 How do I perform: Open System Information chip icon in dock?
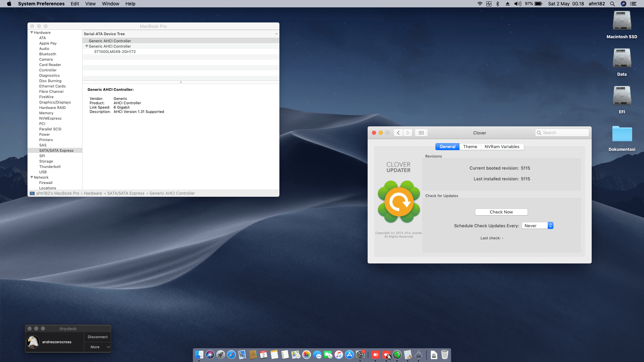(x=419, y=355)
